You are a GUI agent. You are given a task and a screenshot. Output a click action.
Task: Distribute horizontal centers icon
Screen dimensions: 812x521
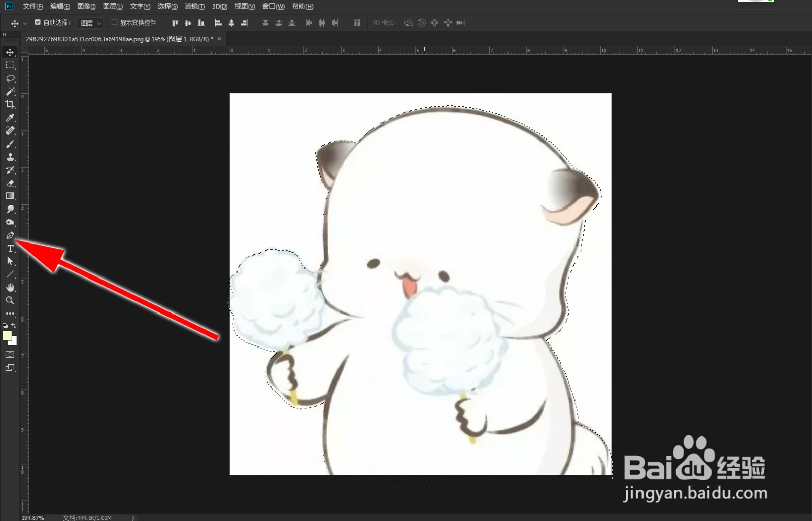322,23
